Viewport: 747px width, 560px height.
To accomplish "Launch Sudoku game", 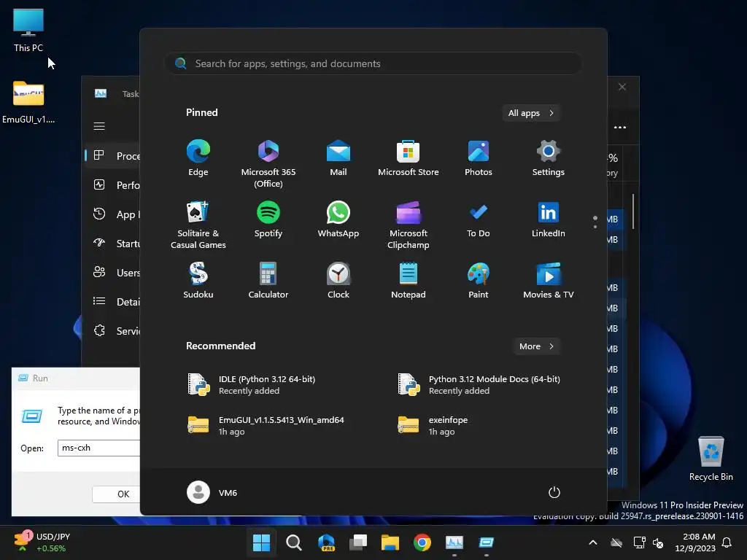I will coord(198,281).
